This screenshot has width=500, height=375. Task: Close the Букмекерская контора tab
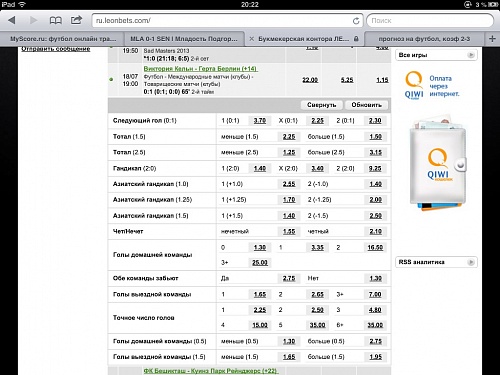coord(252,39)
